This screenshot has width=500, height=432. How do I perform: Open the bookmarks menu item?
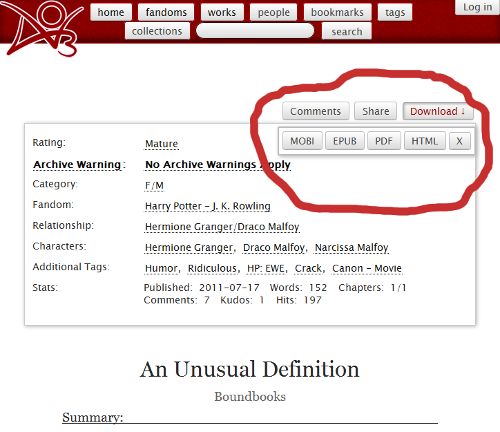(337, 12)
